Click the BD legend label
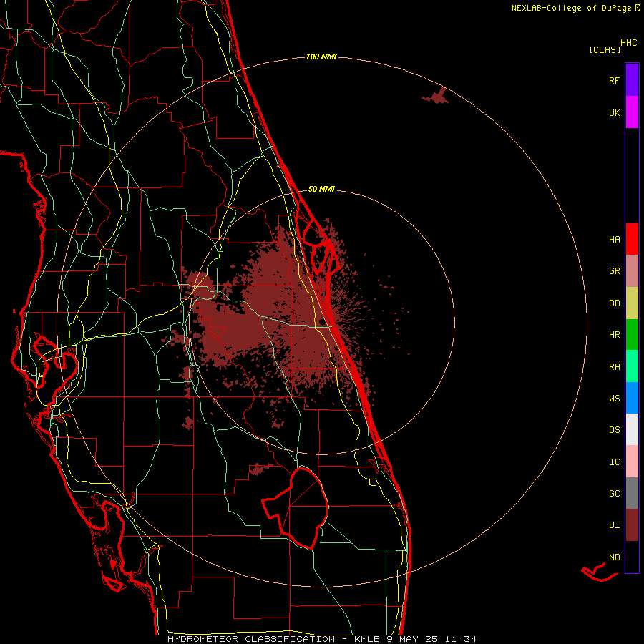 click(x=614, y=303)
